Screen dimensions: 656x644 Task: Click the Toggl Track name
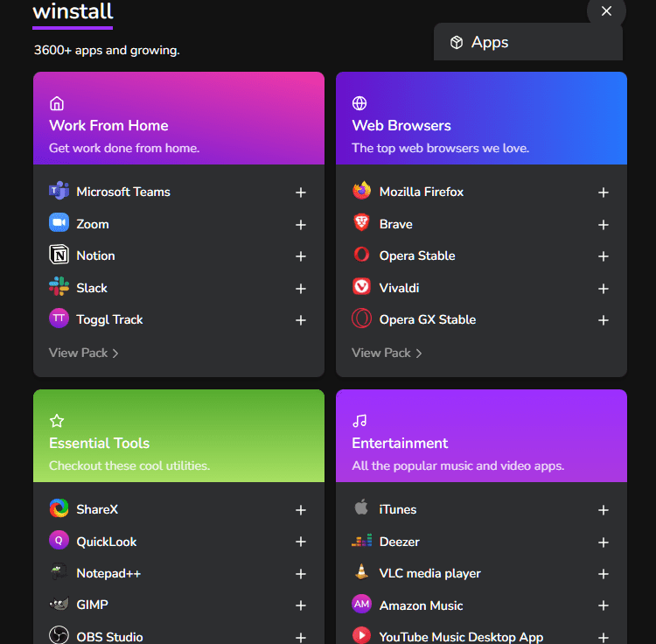point(109,319)
